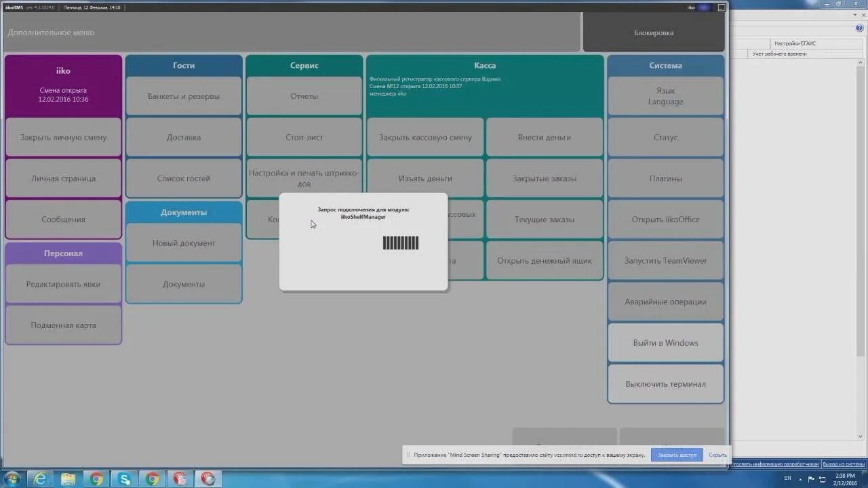Open the clock showing 2:18 PM
Viewport: 868px width, 488px height.
(x=846, y=479)
